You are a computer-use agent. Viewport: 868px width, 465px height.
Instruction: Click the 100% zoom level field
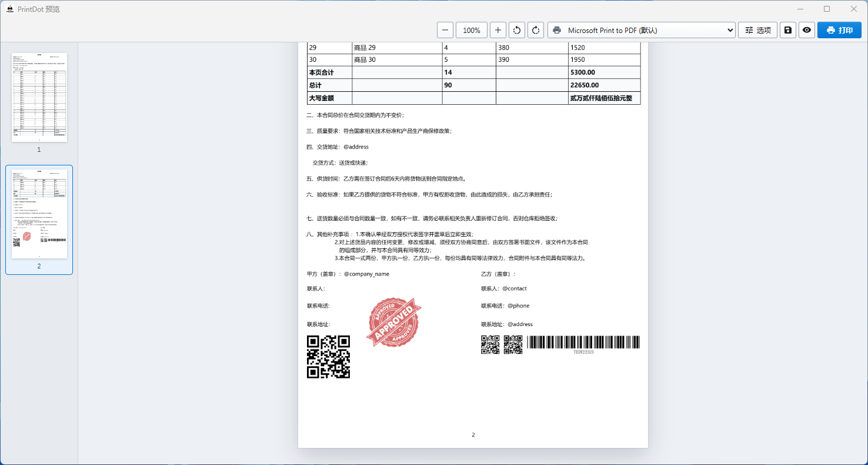[x=472, y=30]
